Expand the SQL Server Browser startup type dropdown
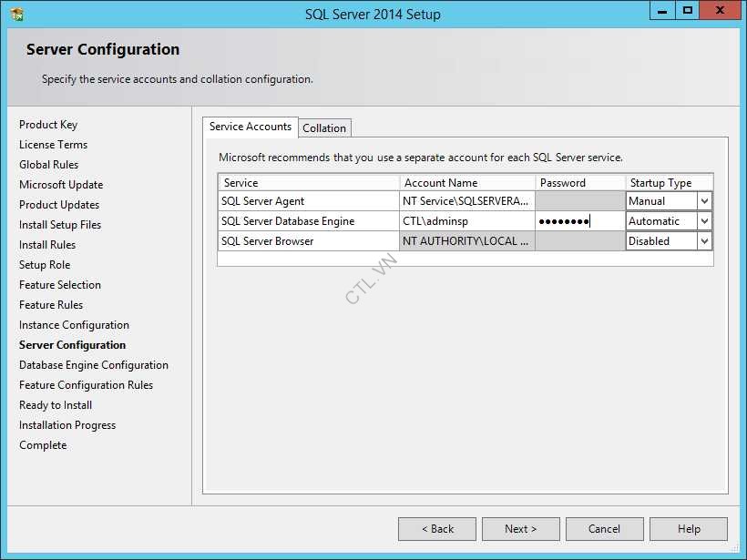The height and width of the screenshot is (560, 747). click(706, 240)
